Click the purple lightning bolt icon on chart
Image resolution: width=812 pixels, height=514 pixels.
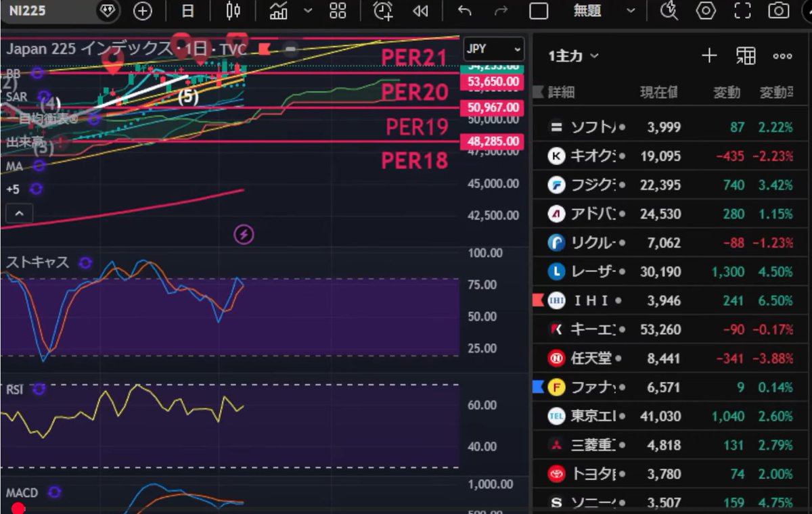(244, 235)
